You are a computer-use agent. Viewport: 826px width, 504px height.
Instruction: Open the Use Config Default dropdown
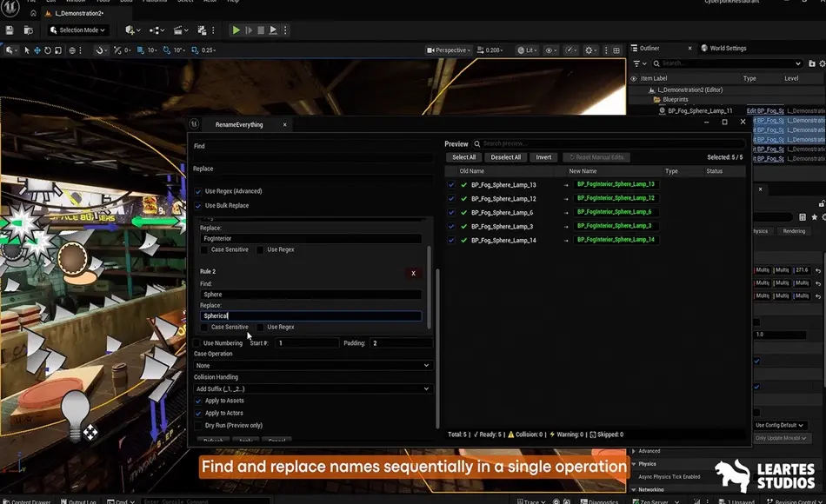click(780, 425)
